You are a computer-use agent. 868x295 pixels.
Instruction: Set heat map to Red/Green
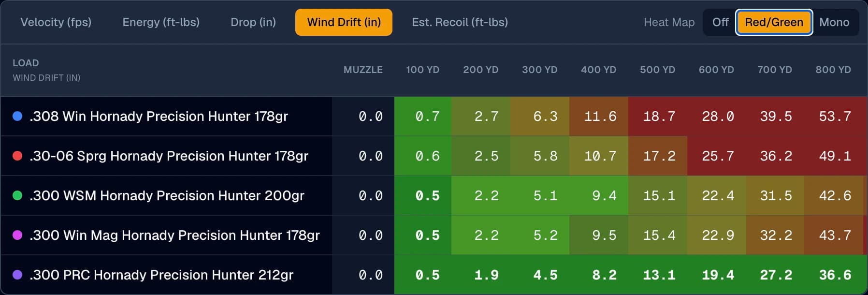[x=774, y=22]
